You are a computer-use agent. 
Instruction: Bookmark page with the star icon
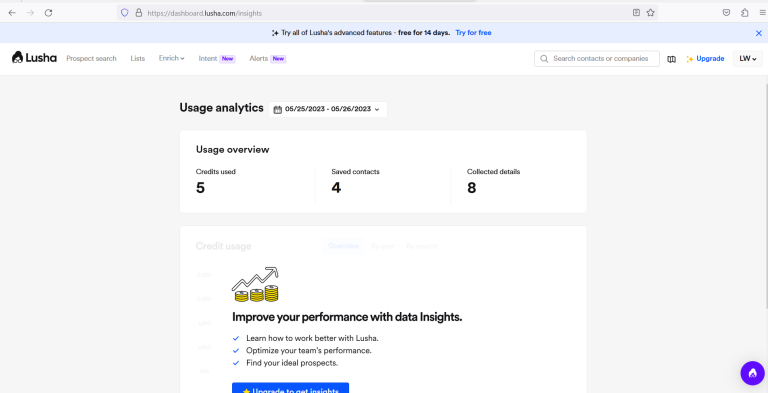650,13
